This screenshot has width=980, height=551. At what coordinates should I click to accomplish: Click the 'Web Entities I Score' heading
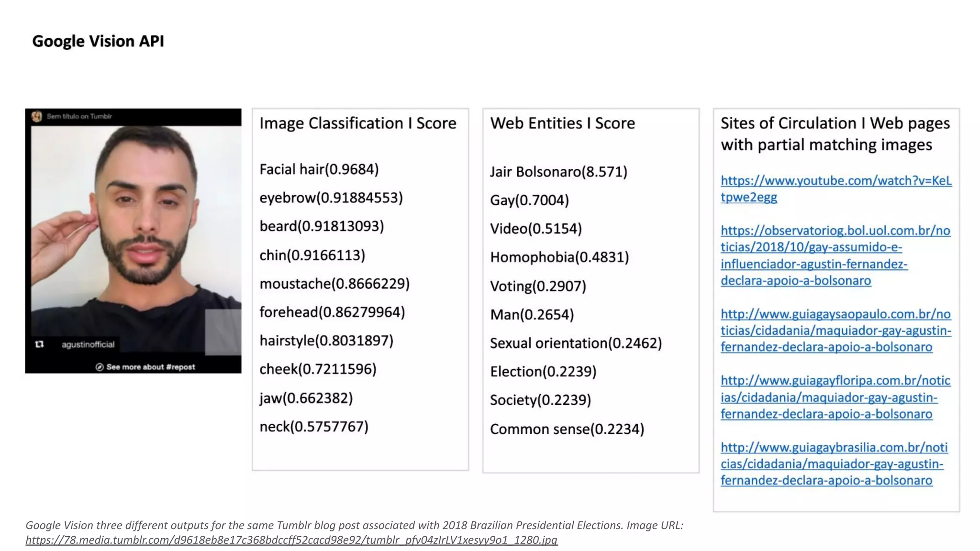(562, 123)
